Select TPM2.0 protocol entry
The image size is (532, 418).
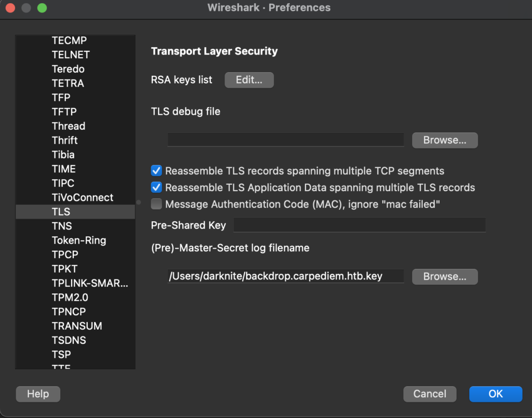70,298
